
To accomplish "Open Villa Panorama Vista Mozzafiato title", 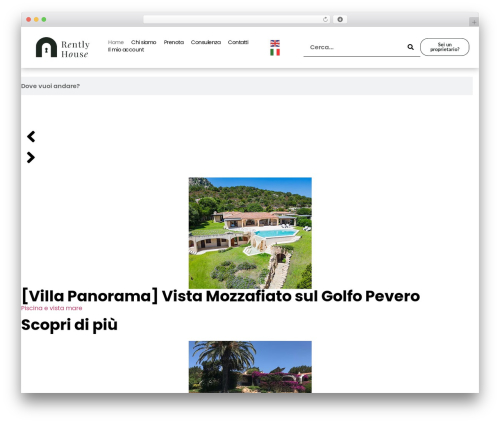I will [x=220, y=296].
